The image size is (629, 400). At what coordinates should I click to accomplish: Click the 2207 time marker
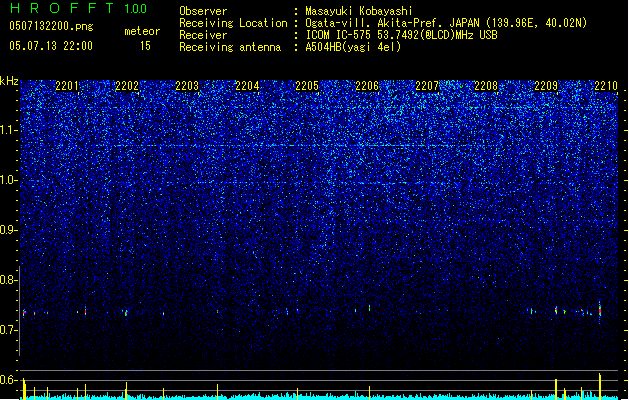pyautogui.click(x=427, y=86)
